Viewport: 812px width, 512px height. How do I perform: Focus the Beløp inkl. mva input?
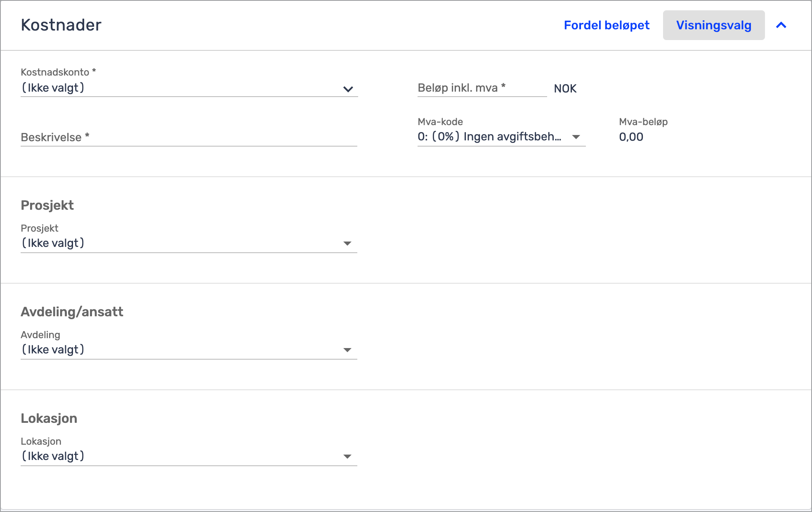point(481,88)
